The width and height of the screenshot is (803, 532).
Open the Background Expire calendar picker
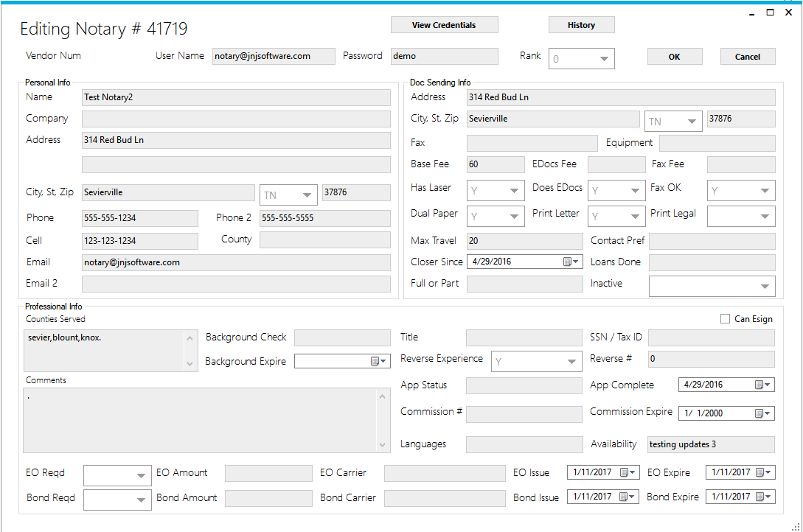click(378, 361)
